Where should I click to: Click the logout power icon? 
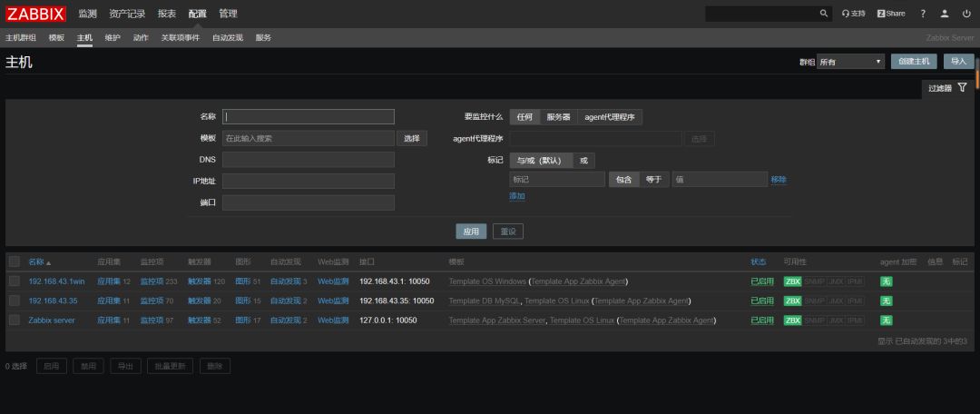click(967, 13)
